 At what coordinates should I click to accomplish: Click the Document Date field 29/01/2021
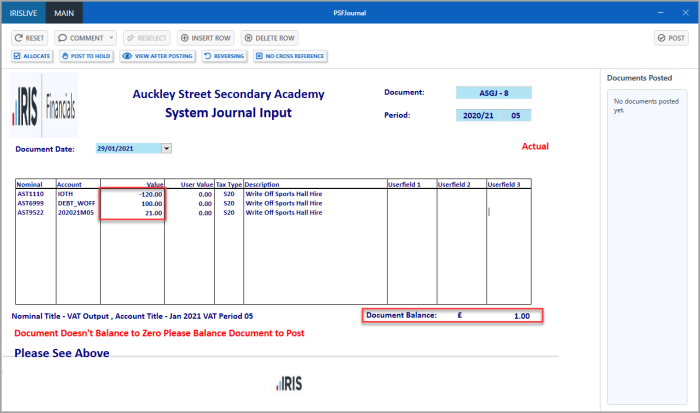pyautogui.click(x=127, y=149)
